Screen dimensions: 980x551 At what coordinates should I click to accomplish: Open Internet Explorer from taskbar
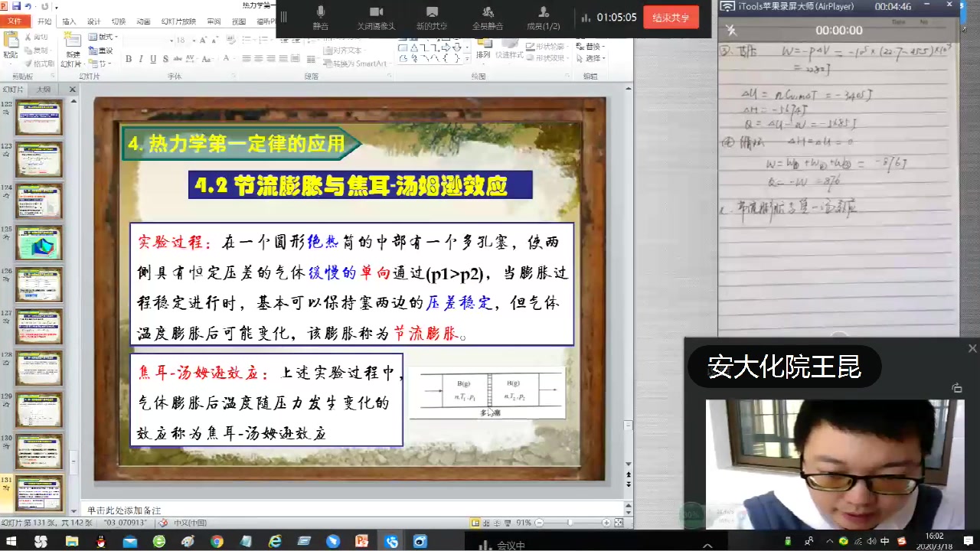pyautogui.click(x=275, y=541)
